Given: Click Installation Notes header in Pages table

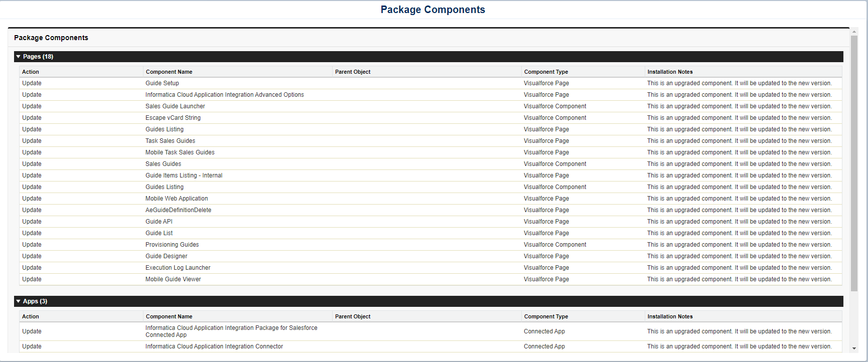Looking at the screenshot, I should coord(670,72).
